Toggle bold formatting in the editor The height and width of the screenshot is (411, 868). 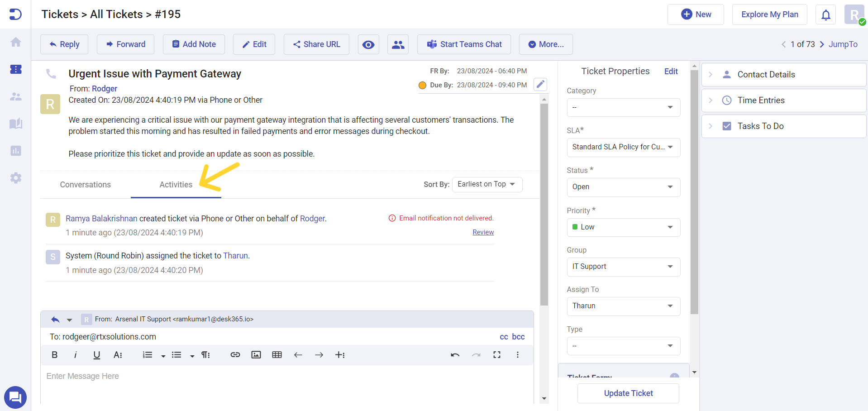coord(54,355)
